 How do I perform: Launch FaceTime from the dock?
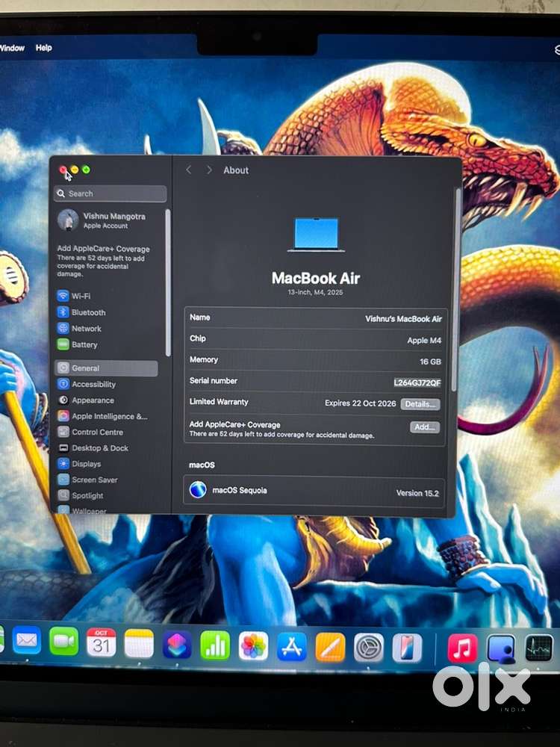click(63, 641)
